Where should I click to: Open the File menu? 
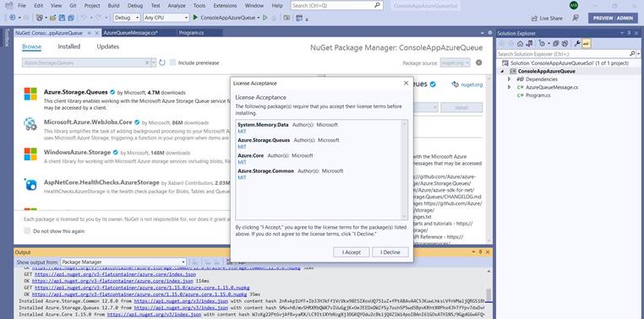click(22, 6)
